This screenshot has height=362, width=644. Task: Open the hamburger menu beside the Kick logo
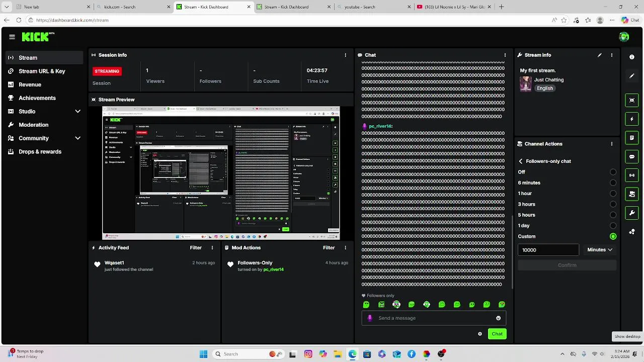pos(12,37)
